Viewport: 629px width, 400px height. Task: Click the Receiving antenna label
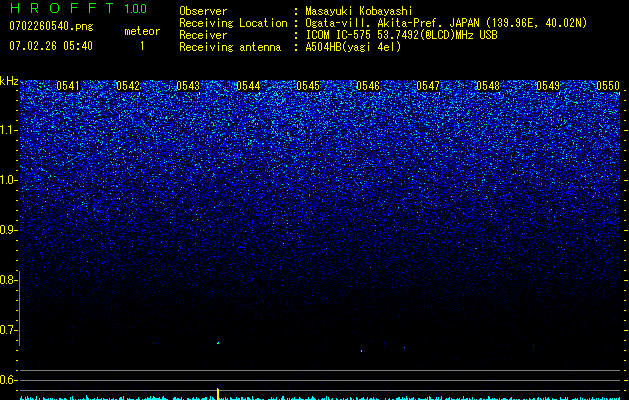tap(230, 47)
